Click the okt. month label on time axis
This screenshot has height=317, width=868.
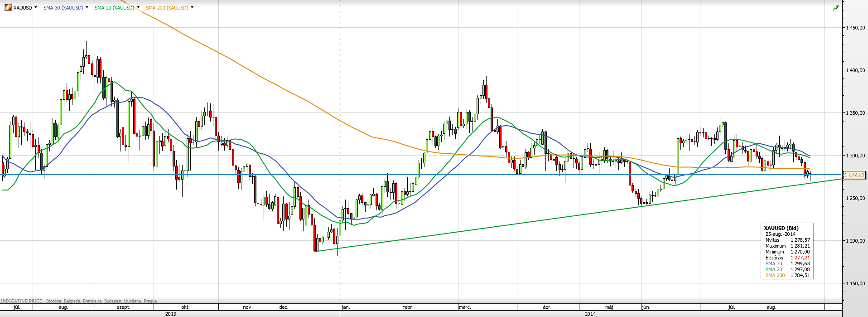[185, 307]
